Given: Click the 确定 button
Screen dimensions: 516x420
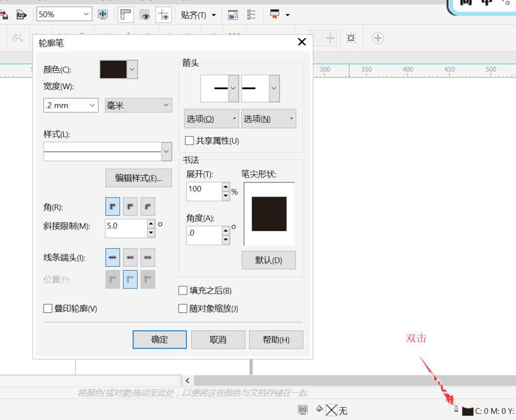Looking at the screenshot, I should 159,340.
